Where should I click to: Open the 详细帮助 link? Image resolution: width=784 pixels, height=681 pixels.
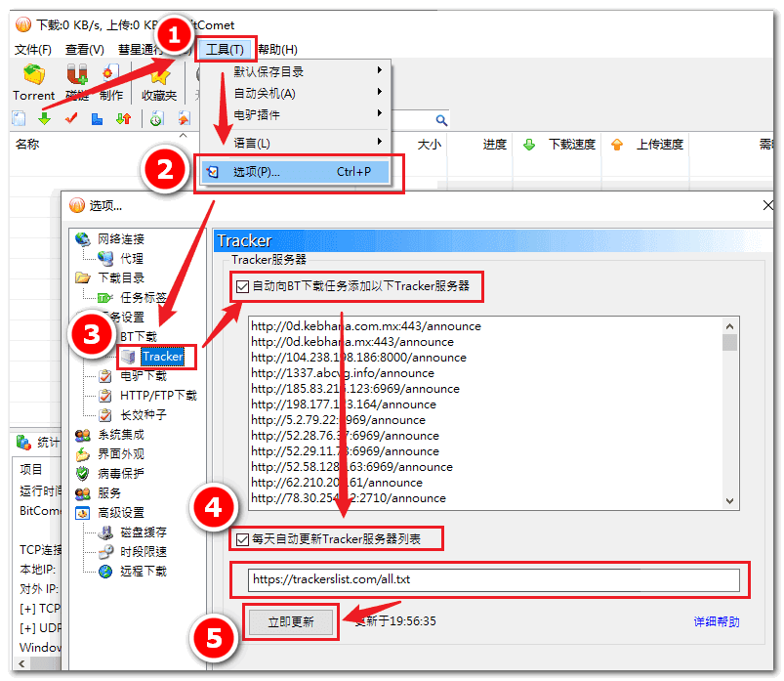point(717,622)
